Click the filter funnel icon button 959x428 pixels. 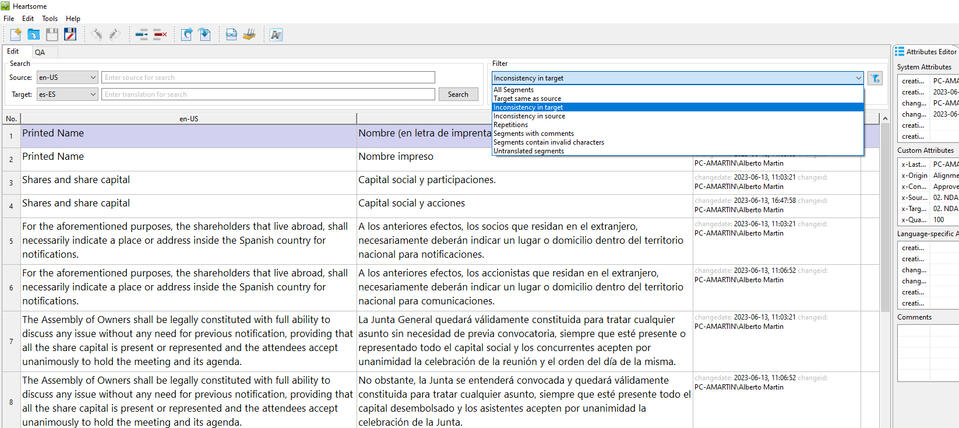pyautogui.click(x=875, y=77)
